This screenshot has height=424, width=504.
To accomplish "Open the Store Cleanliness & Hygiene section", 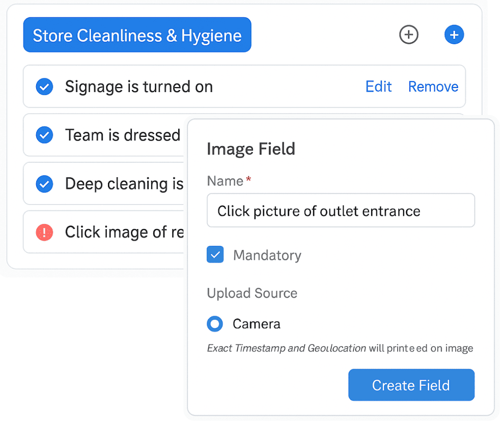I will pos(137,35).
